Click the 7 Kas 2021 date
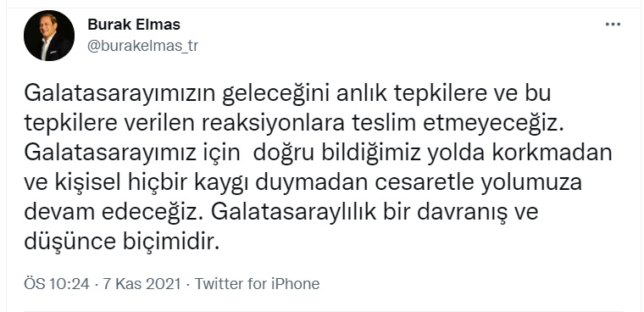This screenshot has height=312, width=644. 142,284
